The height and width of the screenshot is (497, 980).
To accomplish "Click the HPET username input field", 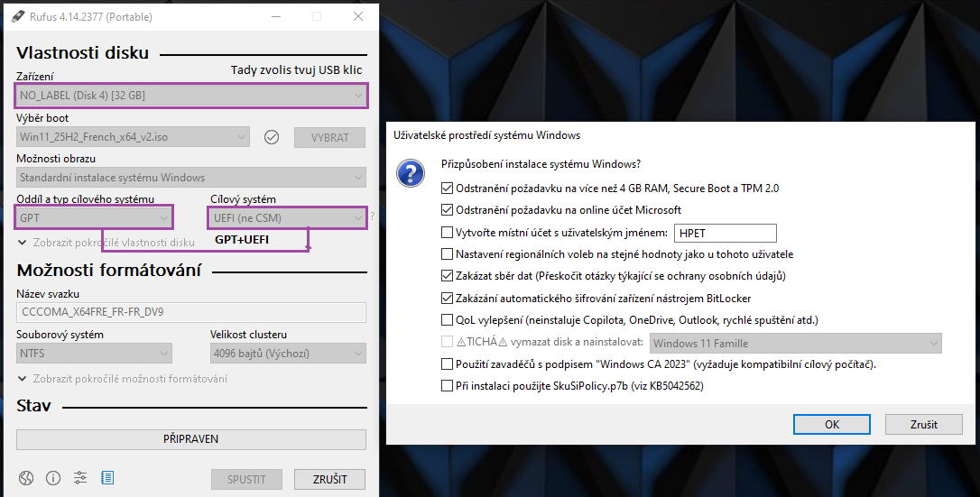I will tap(725, 233).
